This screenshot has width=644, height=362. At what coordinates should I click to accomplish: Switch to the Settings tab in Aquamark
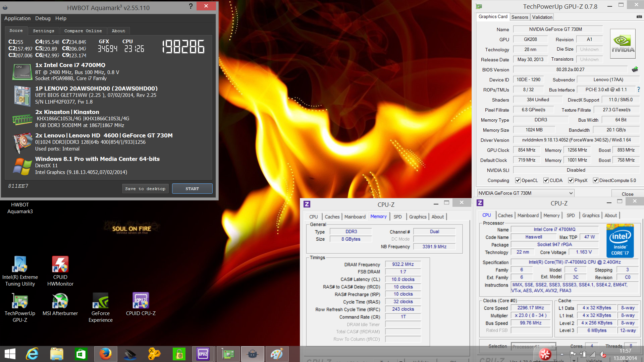coord(44,31)
